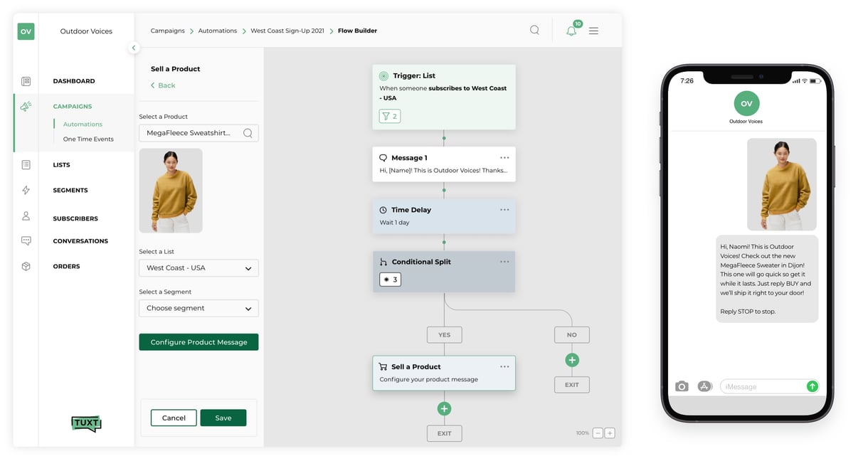This screenshot has width=868, height=461.
Task: Click the search magnifier in top bar
Action: pyautogui.click(x=534, y=30)
